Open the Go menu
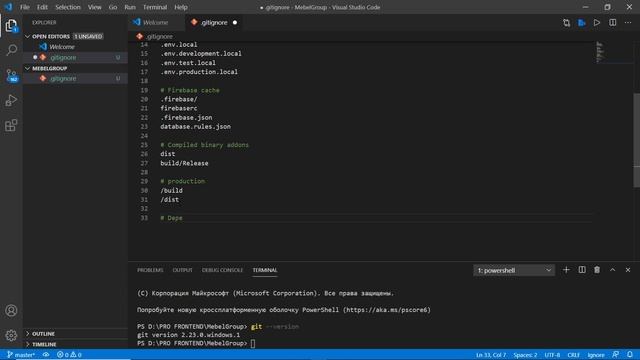 click(x=113, y=7)
